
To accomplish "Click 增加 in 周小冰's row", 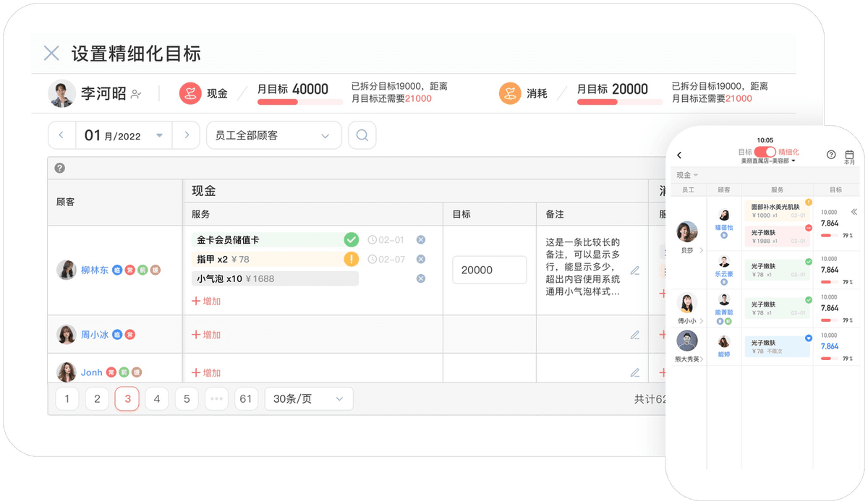I will 206,335.
